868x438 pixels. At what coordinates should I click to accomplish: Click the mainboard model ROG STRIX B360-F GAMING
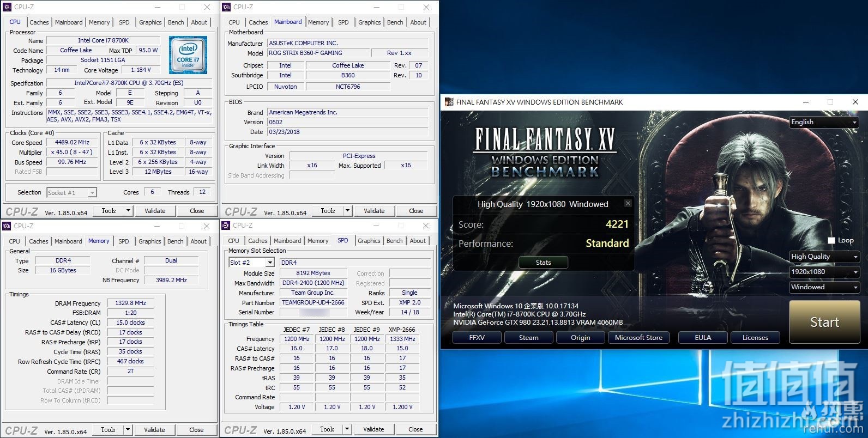(x=318, y=53)
